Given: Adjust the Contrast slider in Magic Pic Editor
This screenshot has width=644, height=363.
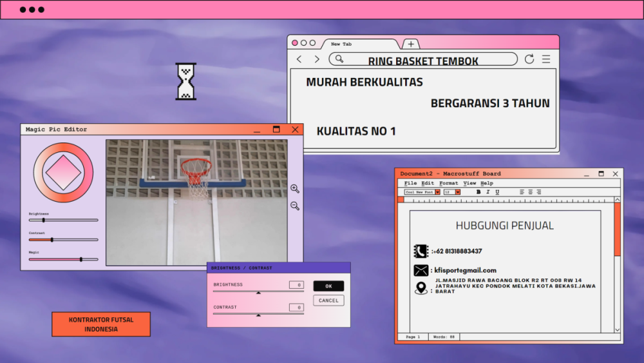Looking at the screenshot, I should tap(63, 240).
